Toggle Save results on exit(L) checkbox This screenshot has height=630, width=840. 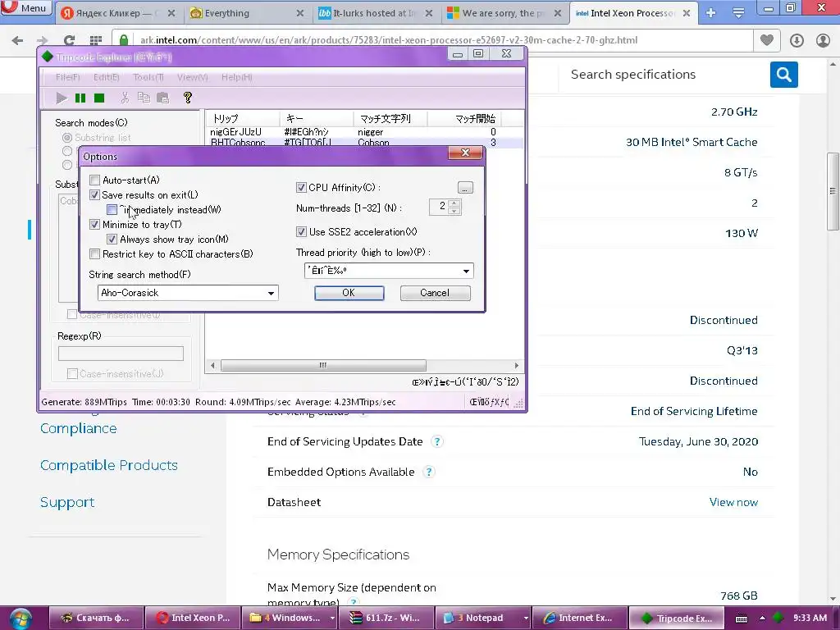pos(95,195)
